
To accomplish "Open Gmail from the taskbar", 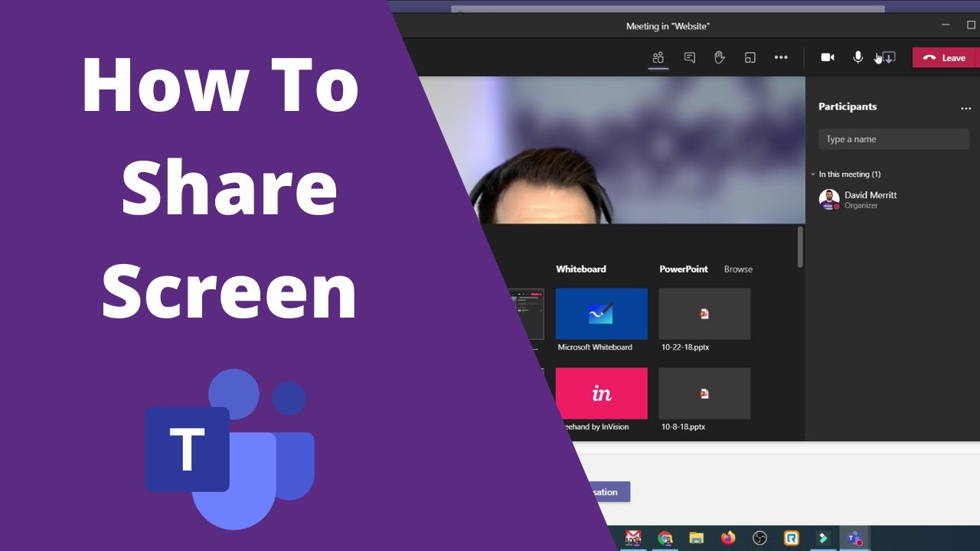I will pyautogui.click(x=632, y=538).
